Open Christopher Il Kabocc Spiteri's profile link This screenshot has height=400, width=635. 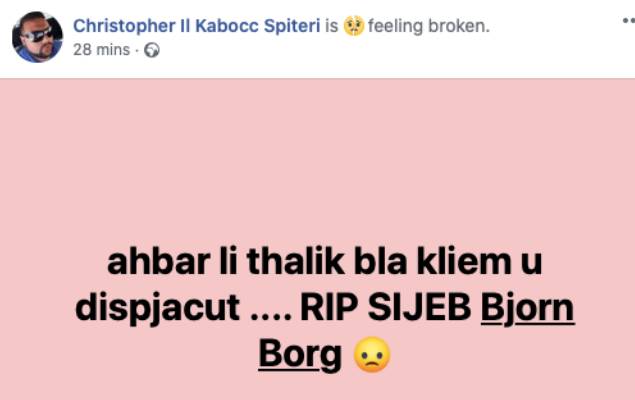196,26
